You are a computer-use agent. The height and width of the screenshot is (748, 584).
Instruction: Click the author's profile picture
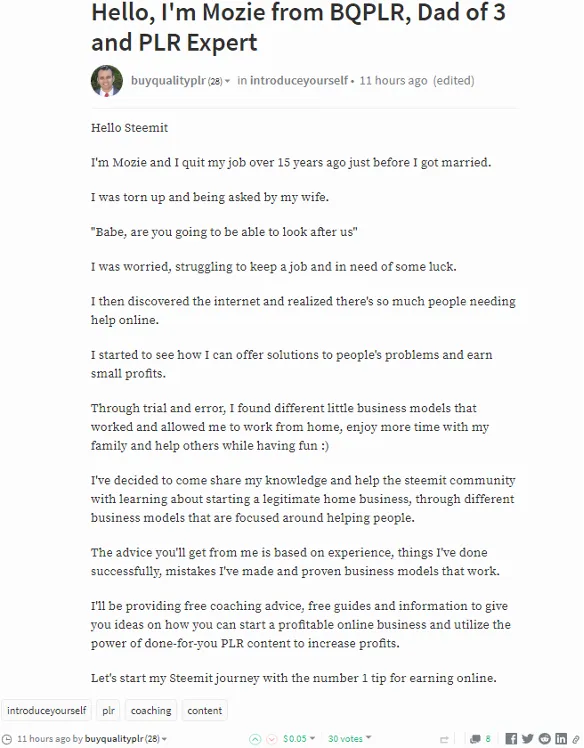[107, 81]
